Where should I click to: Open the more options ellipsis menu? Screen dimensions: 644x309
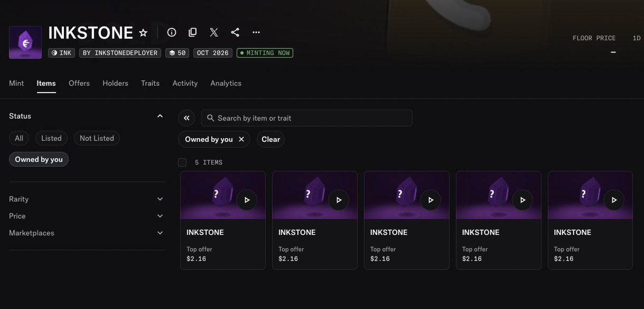click(257, 32)
